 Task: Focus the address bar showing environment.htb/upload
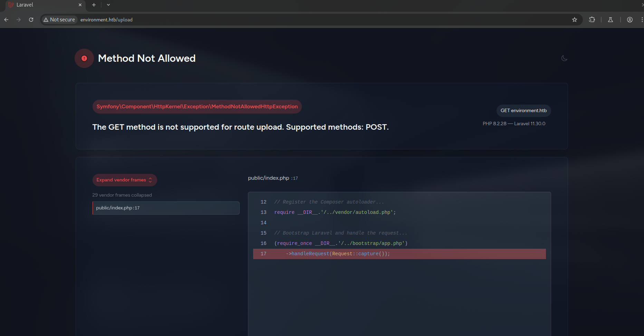[276, 20]
